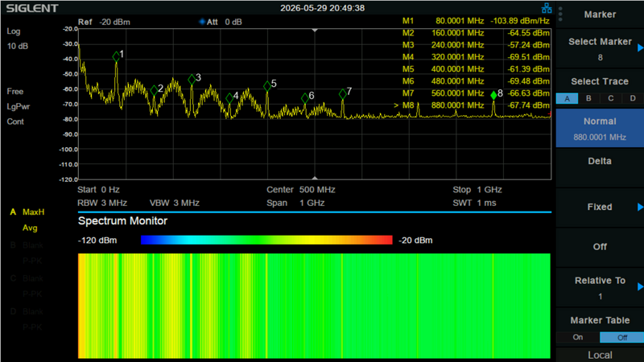Click the -20 dBm color scale maximum
The image size is (644, 362).
pyautogui.click(x=415, y=241)
